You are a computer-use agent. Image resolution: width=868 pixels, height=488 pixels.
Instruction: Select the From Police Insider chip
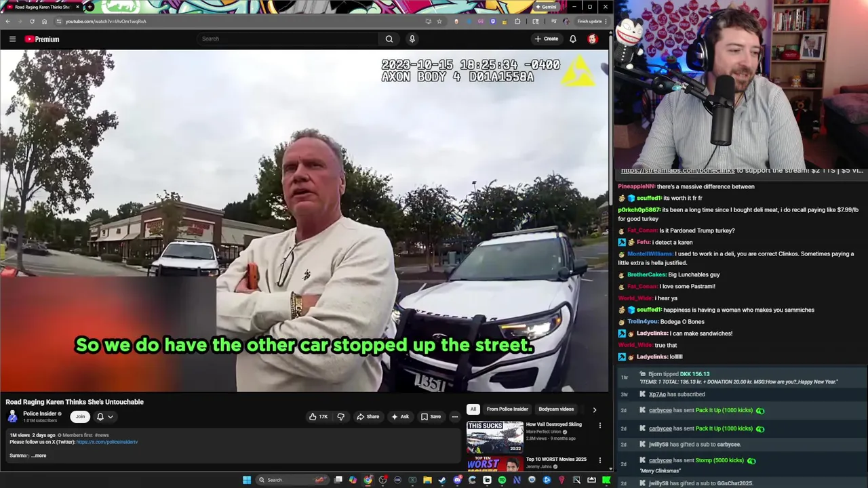coord(507,409)
